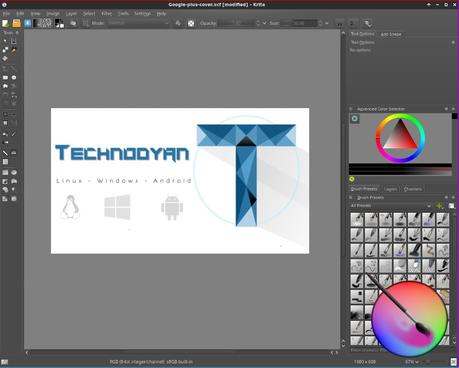This screenshot has height=368, width=459.
Task: Open the color selector settings icon
Action: (x=355, y=119)
